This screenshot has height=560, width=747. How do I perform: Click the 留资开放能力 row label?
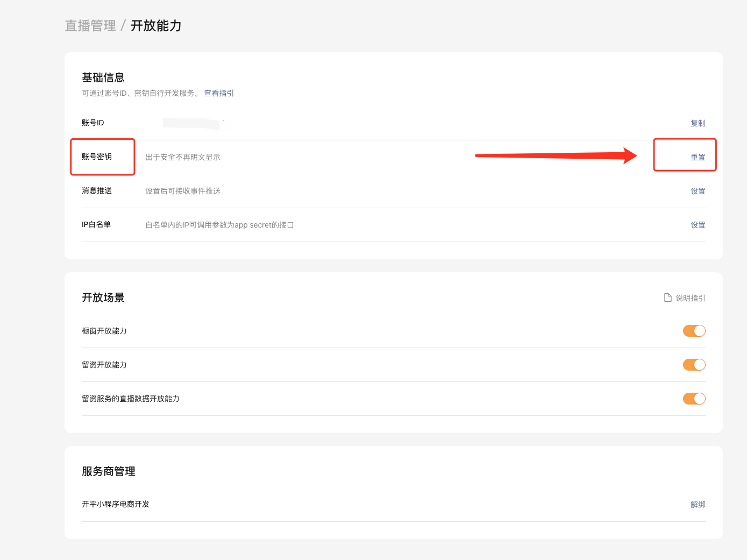[104, 365]
